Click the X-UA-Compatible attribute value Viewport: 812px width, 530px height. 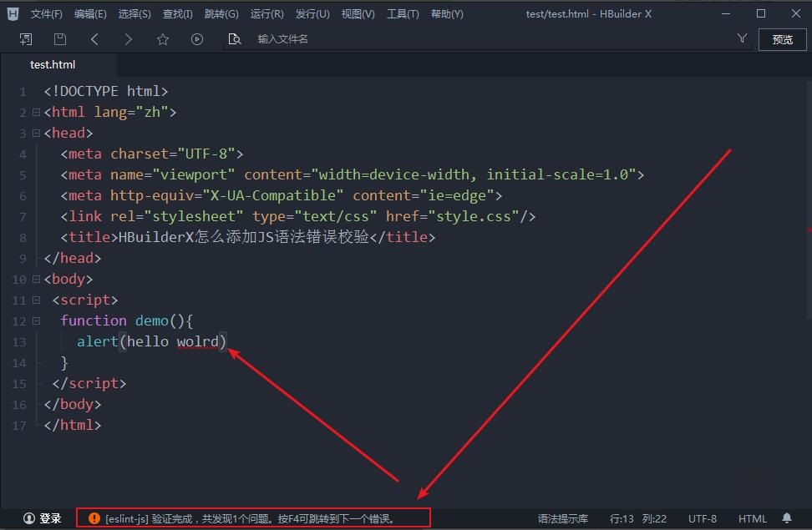coord(273,195)
